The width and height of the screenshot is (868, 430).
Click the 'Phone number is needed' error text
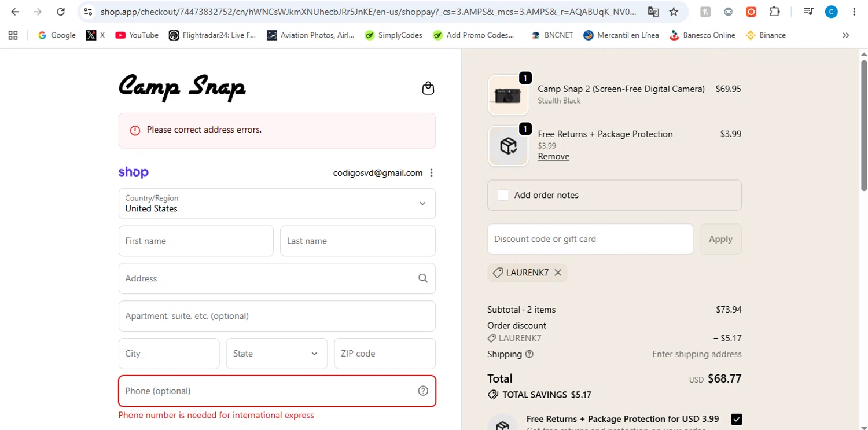tap(216, 415)
